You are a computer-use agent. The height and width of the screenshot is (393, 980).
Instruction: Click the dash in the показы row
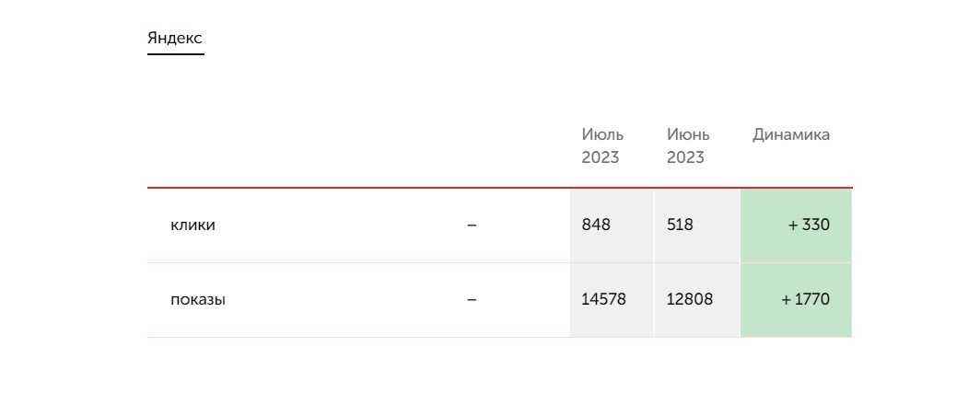click(x=472, y=299)
